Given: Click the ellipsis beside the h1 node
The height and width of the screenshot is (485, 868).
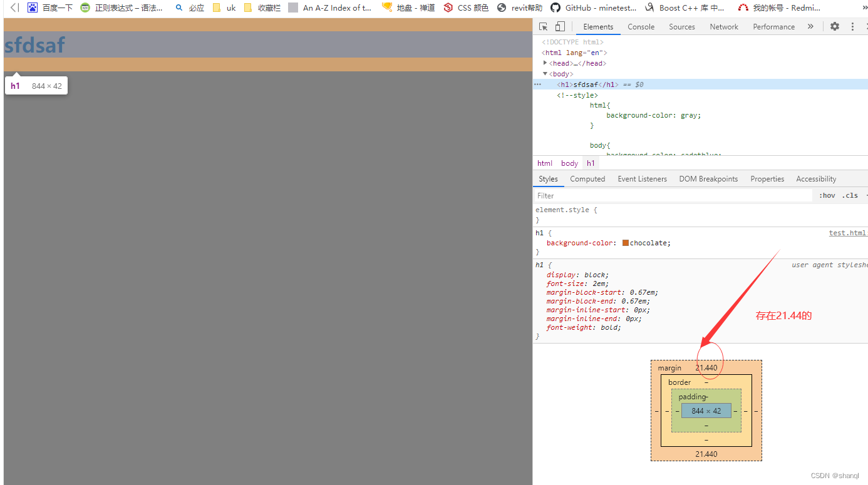Looking at the screenshot, I should [x=537, y=84].
